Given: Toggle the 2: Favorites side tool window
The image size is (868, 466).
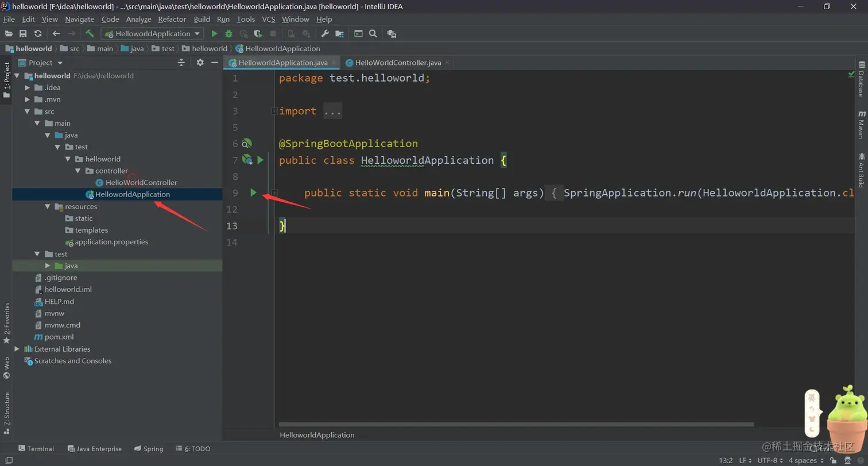Looking at the screenshot, I should tap(6, 323).
